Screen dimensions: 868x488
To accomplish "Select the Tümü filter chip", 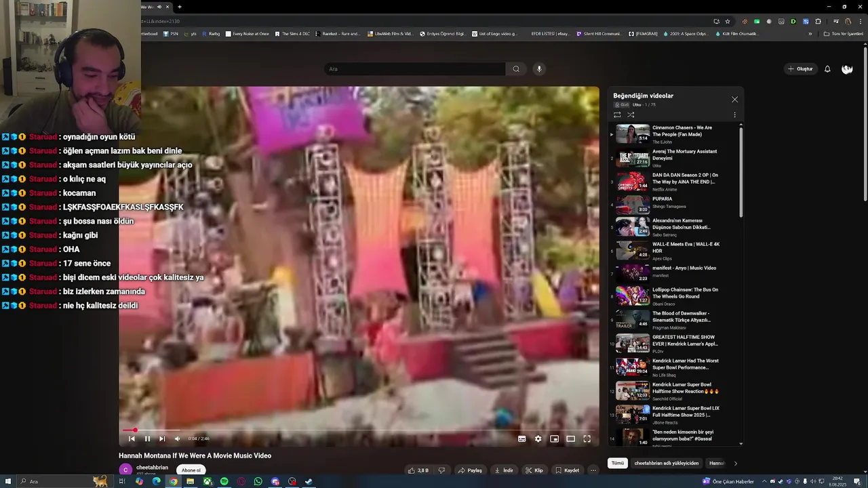I will pyautogui.click(x=617, y=463).
